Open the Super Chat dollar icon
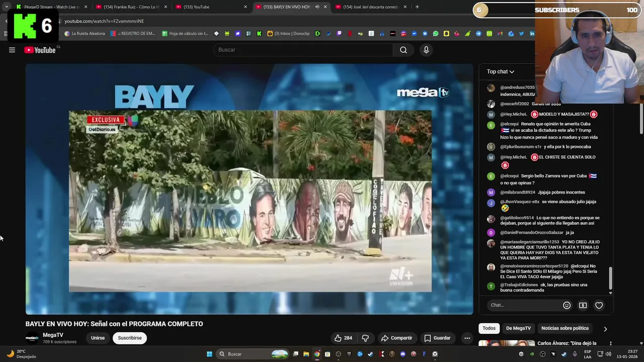Image resolution: width=644 pixels, height=362 pixels. pyautogui.click(x=583, y=305)
